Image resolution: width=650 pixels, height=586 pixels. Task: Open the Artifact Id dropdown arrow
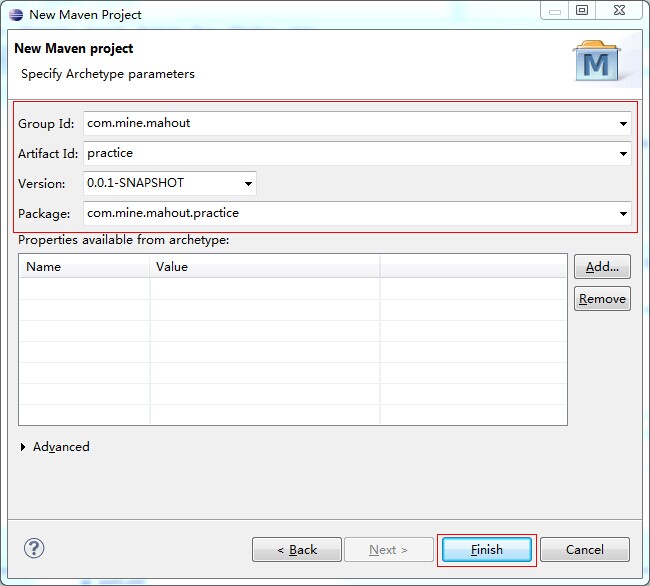(x=623, y=154)
